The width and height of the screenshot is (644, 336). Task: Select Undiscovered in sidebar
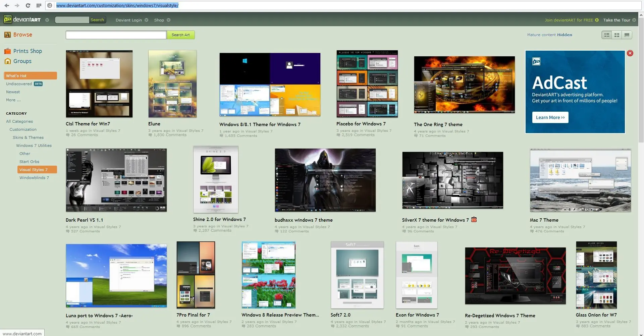(19, 84)
